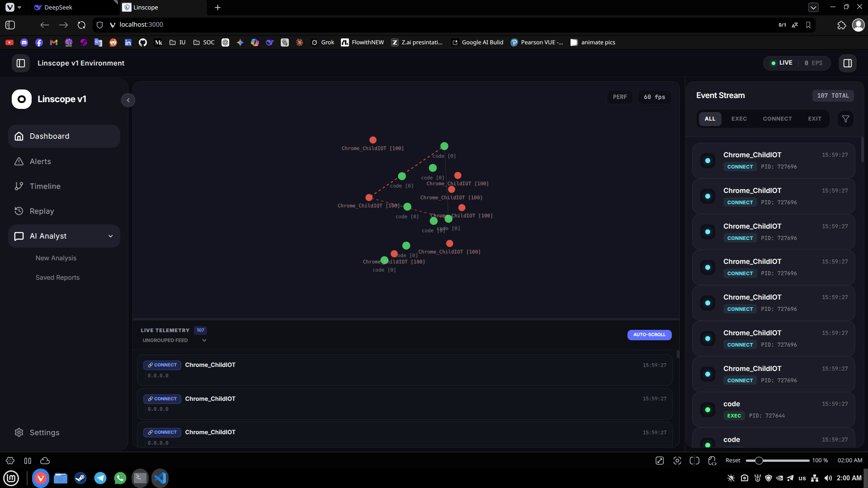Open the Grok bookmark
This screenshot has height=488, width=868.
323,42
